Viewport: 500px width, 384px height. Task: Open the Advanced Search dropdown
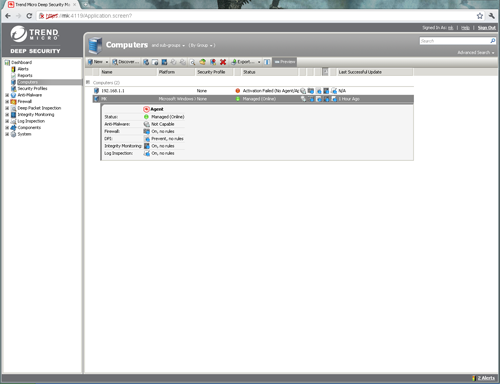pyautogui.click(x=476, y=53)
